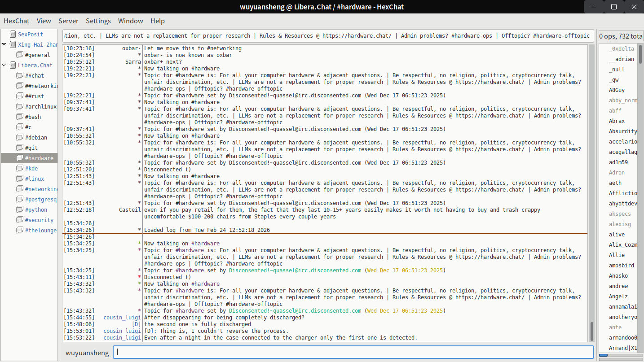Collapse the Xing-Hai-Zhan server tree
This screenshot has width=644, height=362.
pyautogui.click(x=4, y=44)
